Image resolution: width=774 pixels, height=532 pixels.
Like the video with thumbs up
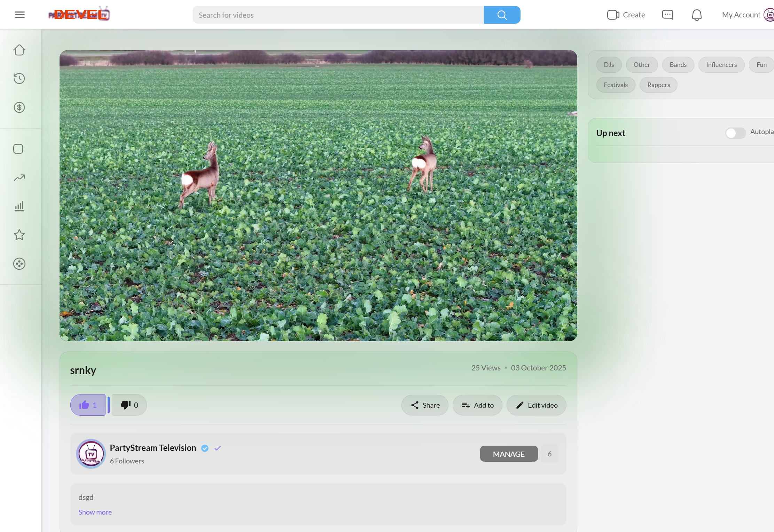[x=88, y=405]
